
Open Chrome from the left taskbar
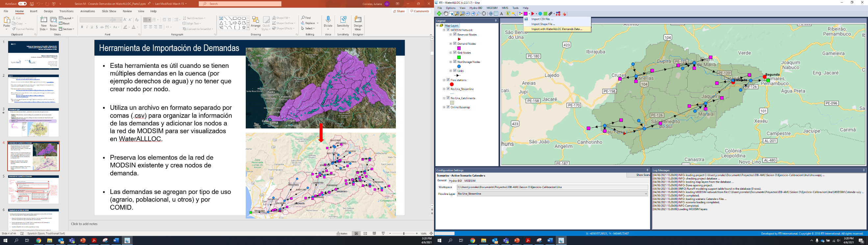point(38,241)
